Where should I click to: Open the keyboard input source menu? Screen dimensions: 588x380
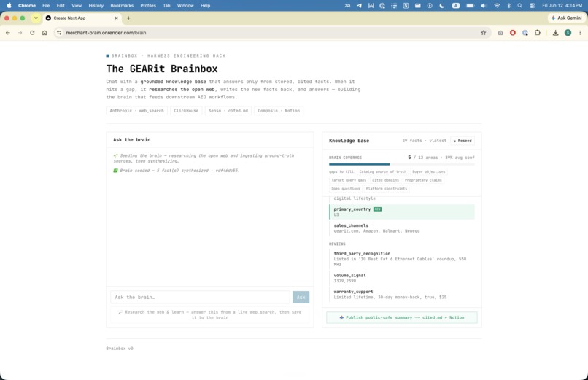click(456, 6)
